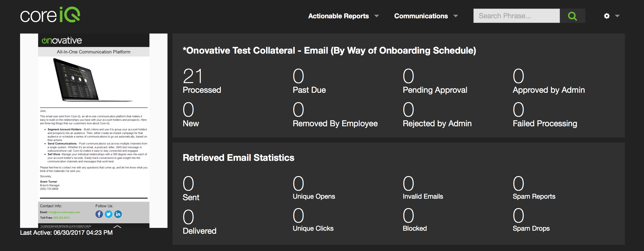Click the laptop image in email preview

pos(93,80)
